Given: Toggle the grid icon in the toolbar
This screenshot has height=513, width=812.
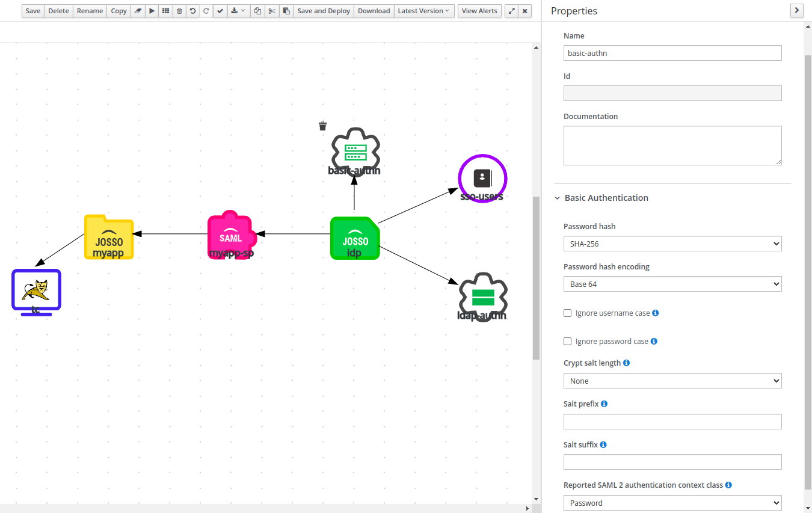Looking at the screenshot, I should tap(165, 11).
